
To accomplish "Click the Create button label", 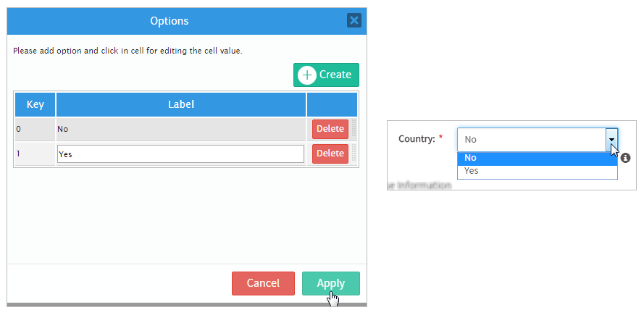I will point(335,75).
